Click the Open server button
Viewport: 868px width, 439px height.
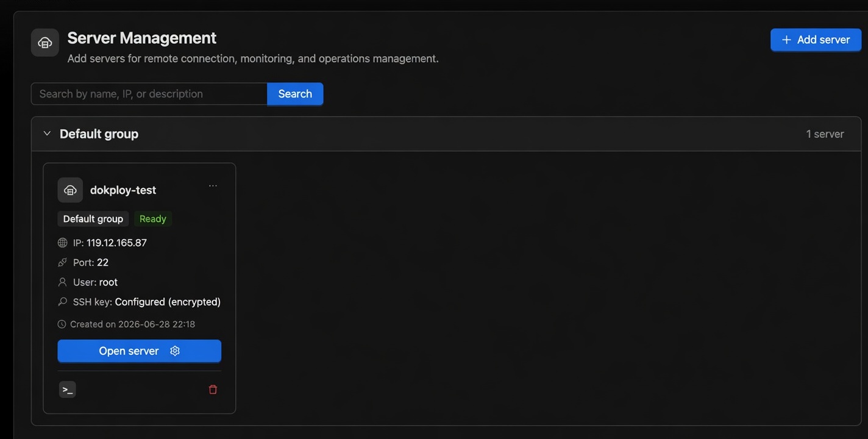pos(140,351)
